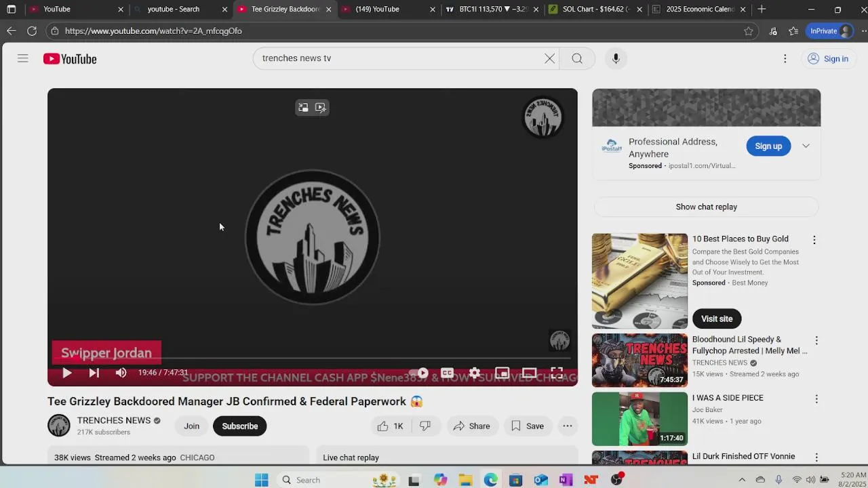Open OneNote from taskbar

click(x=566, y=480)
